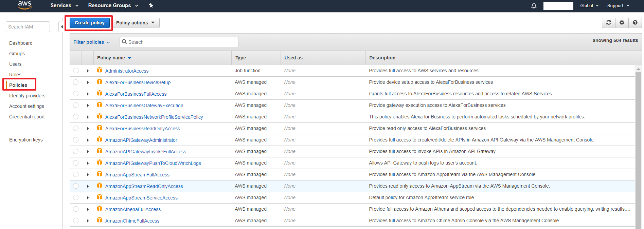644x229 pixels.
Task: Go to Roles in the sidebar
Action: [x=15, y=75]
